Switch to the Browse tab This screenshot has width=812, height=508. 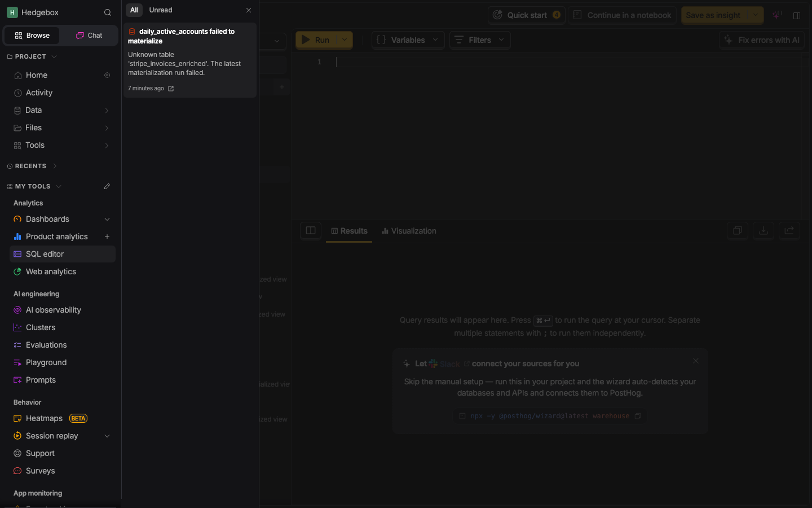click(x=32, y=36)
